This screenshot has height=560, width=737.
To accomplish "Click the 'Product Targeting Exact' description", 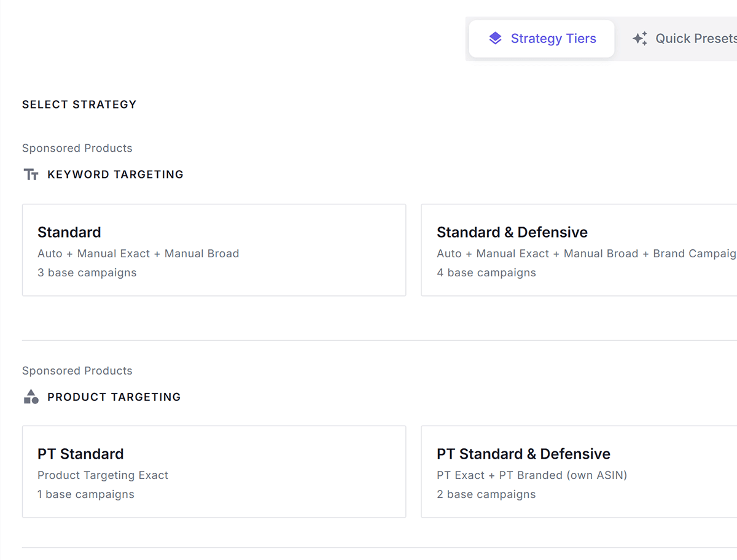I will (103, 475).
